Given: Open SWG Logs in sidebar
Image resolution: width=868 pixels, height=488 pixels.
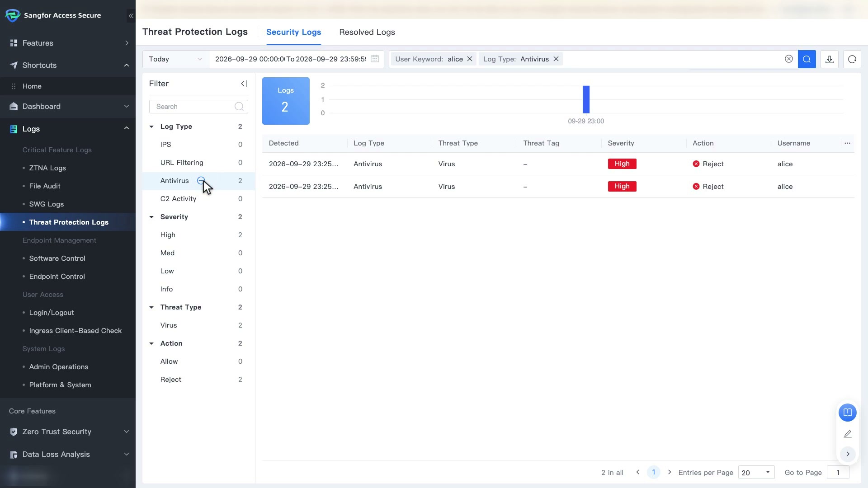Looking at the screenshot, I should click(47, 204).
